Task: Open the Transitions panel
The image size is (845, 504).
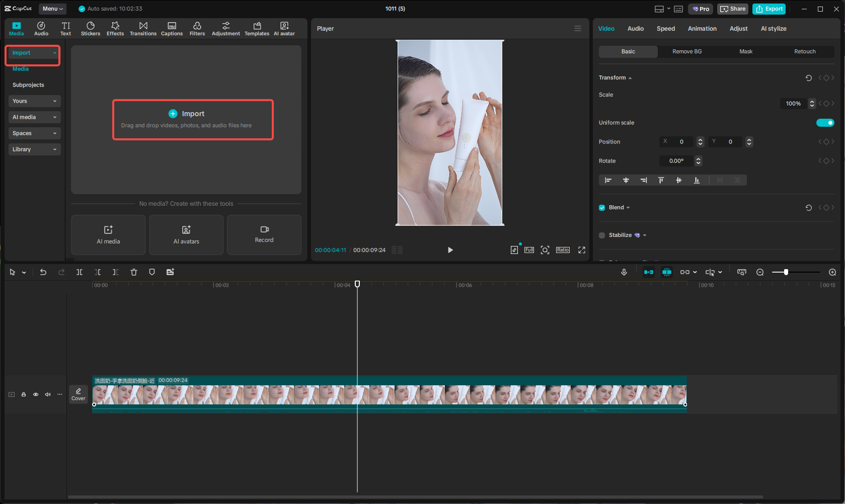Action: pos(143,28)
